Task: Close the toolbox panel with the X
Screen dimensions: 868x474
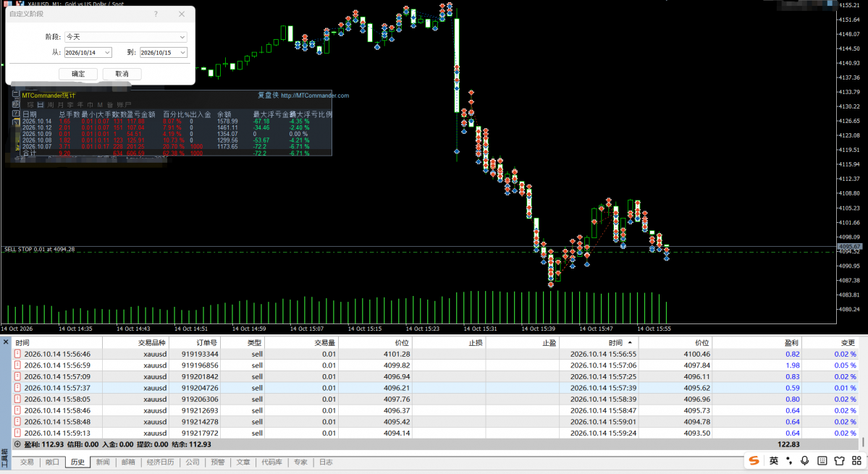Action: pos(6,342)
